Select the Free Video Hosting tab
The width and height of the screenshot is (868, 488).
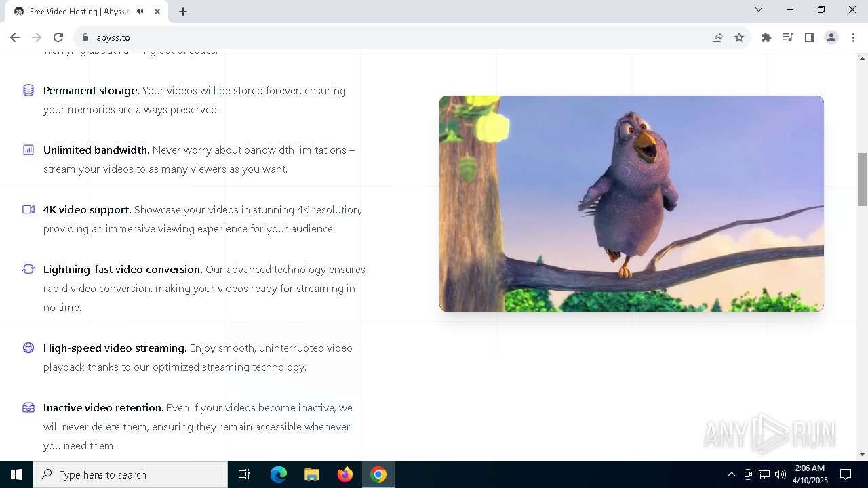click(86, 12)
